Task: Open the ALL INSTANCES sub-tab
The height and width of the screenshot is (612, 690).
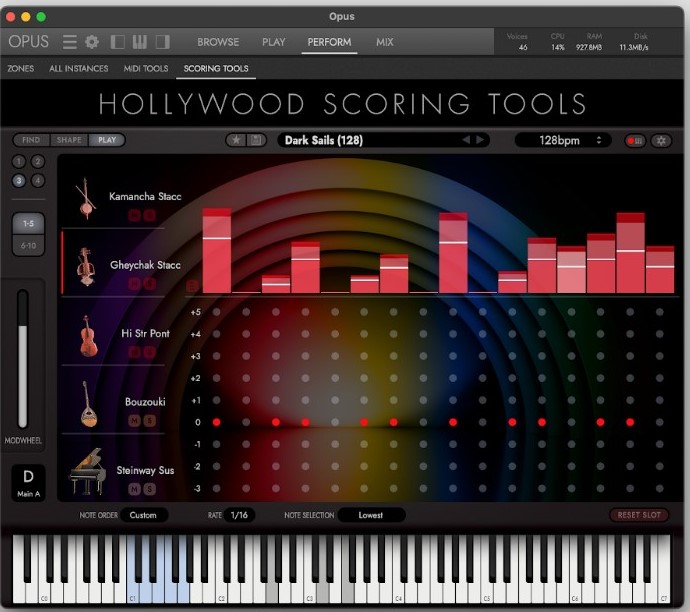Action: (x=79, y=69)
